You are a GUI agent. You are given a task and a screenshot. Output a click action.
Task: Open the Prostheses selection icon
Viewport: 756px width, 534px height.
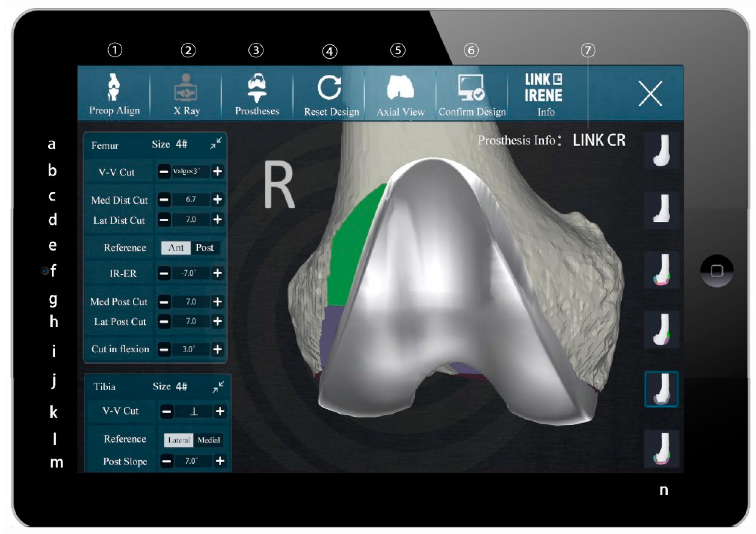(257, 87)
